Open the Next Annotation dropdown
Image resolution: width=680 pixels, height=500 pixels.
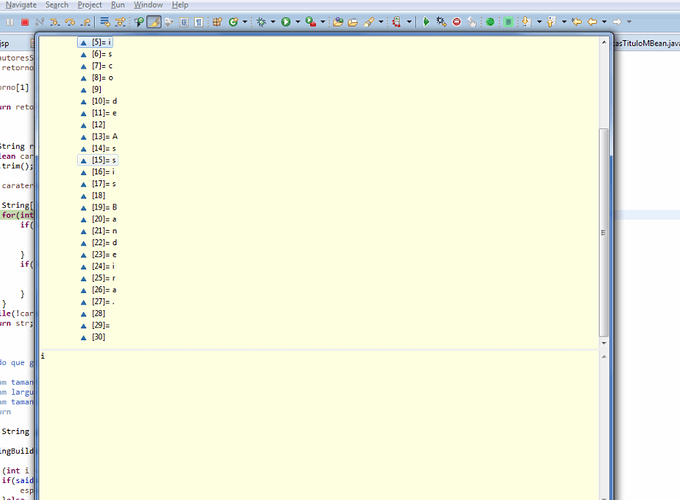539,22
